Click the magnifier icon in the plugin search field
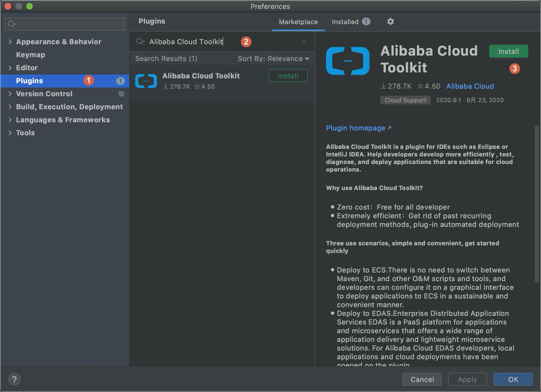541x392 pixels. pos(140,41)
